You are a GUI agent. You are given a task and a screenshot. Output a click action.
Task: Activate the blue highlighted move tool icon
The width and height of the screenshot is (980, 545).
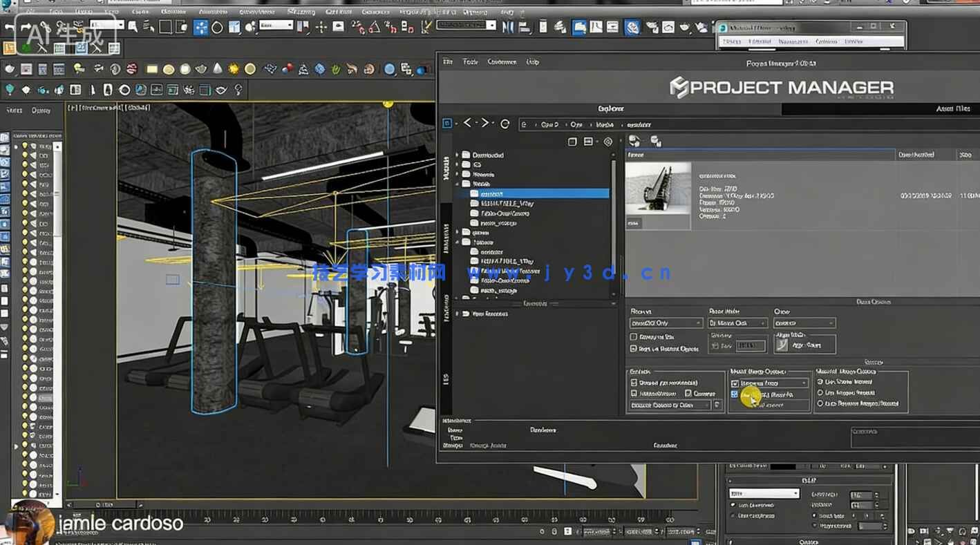pos(200,27)
